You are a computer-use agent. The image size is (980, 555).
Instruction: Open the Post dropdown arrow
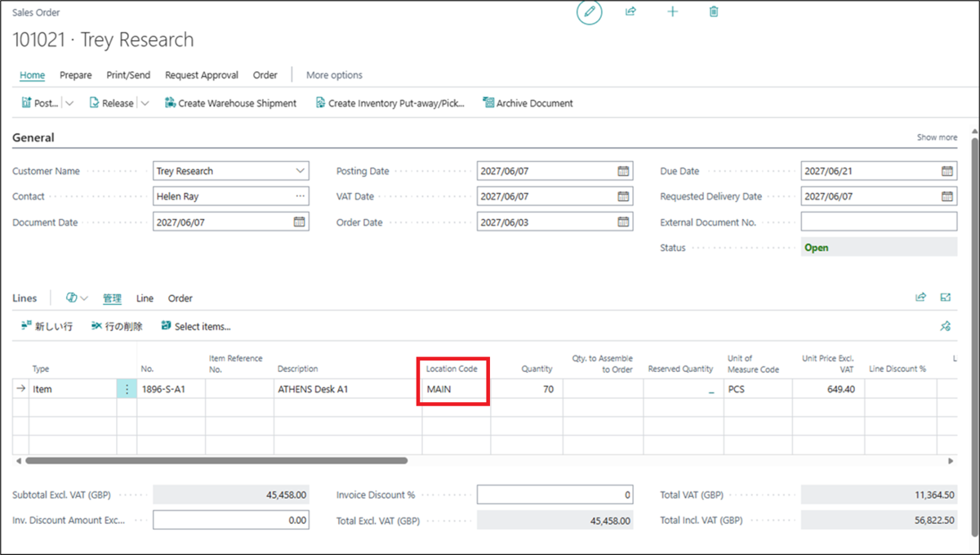click(69, 104)
